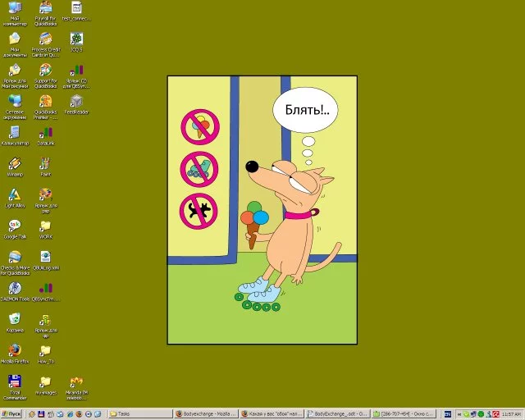The image size is (525, 420).
Task: Click the cartoon dog wallpaper image
Action: (262, 210)
